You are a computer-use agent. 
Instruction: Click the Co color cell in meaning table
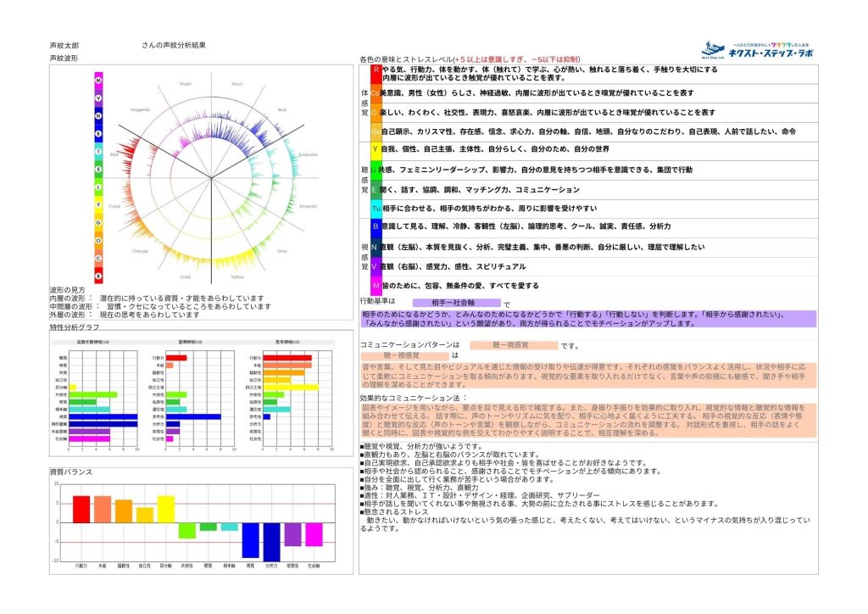376,93
